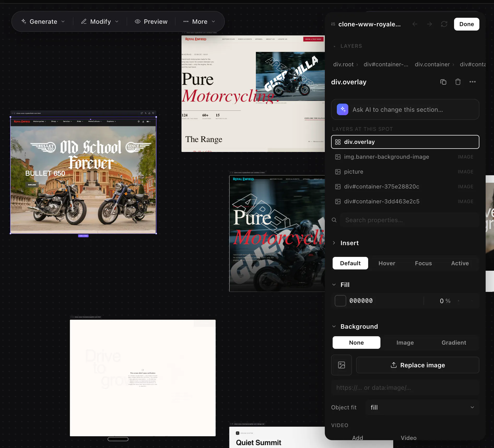Select the picture layer
494x448 pixels.
tap(405, 172)
